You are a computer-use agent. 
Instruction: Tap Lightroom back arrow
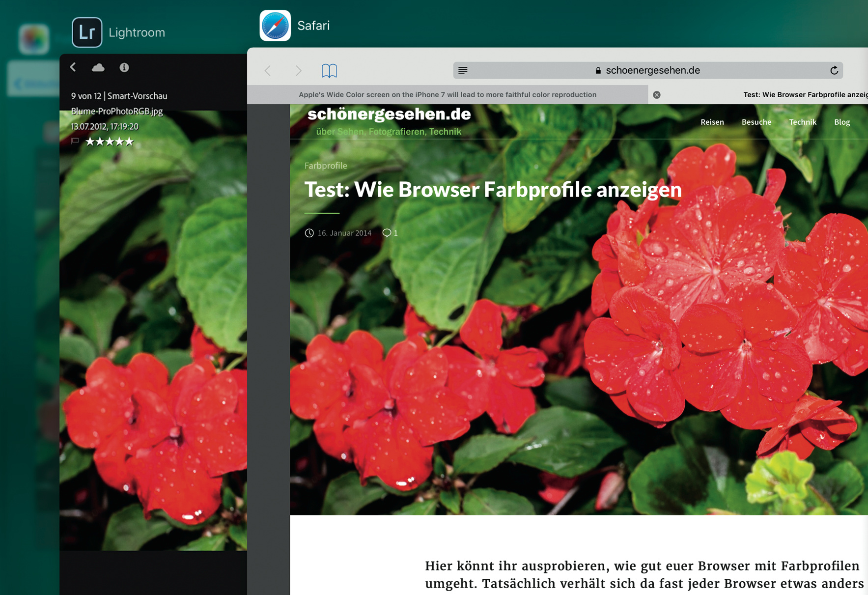(x=73, y=67)
